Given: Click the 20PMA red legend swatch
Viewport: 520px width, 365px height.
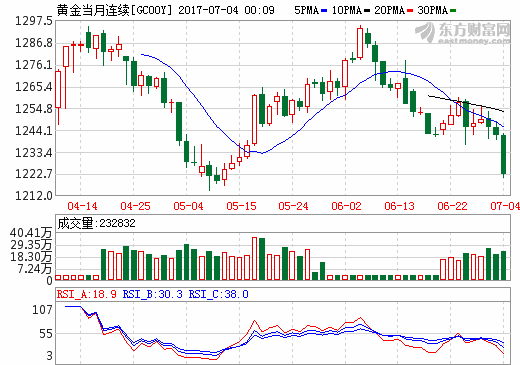Looking at the screenshot, I should point(410,11).
